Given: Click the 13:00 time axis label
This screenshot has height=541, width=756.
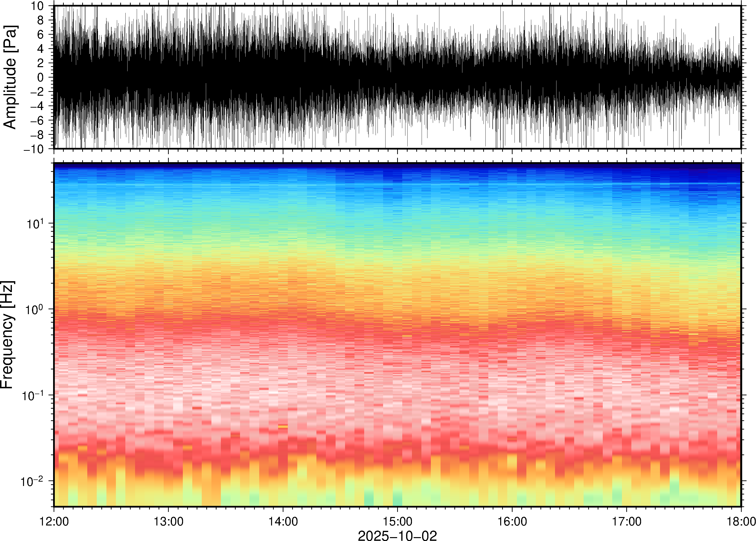Looking at the screenshot, I should click(x=168, y=521).
